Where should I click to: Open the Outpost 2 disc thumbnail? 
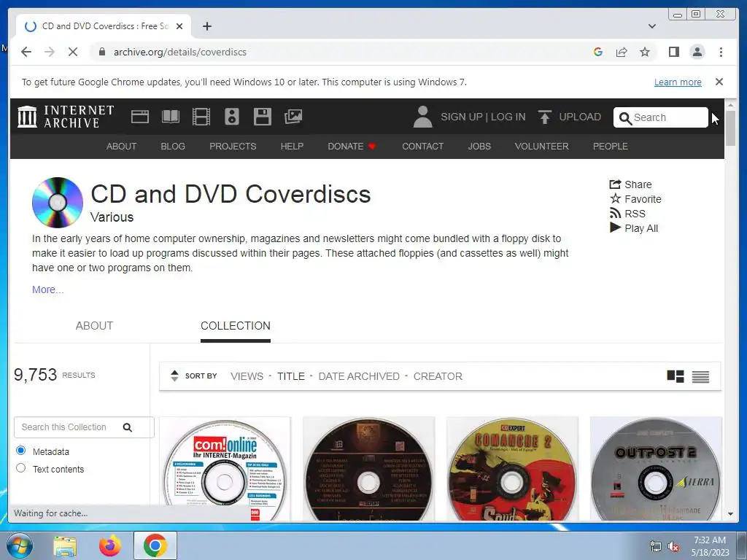[656, 469]
